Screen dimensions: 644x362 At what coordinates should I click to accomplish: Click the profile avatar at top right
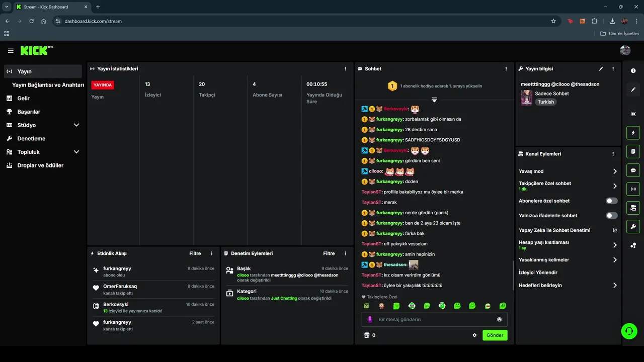625,50
